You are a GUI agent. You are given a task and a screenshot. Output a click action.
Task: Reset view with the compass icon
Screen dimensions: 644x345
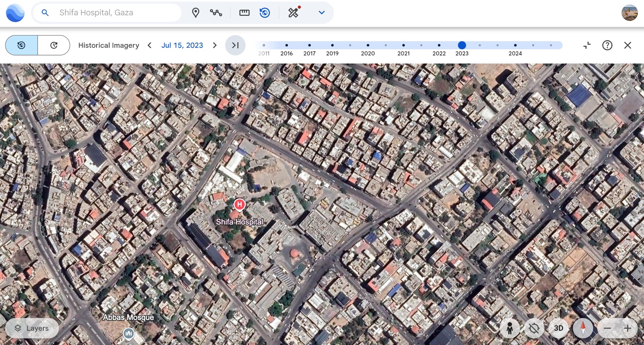(583, 328)
